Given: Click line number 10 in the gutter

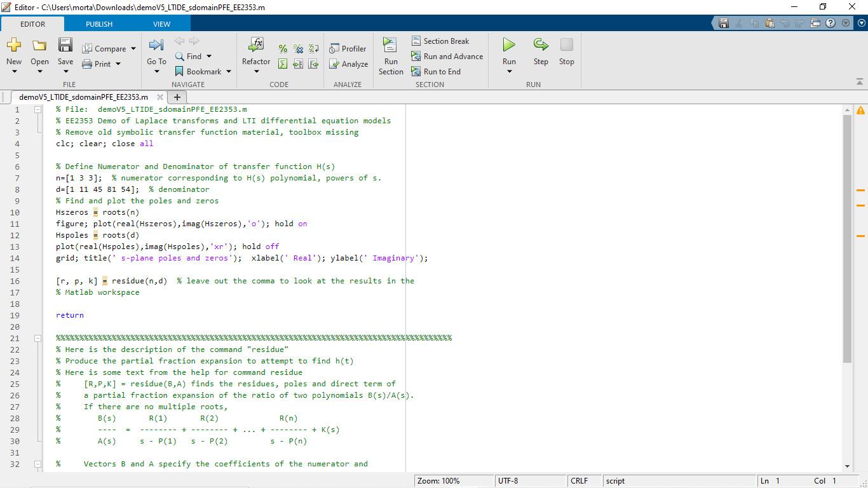Looking at the screenshot, I should click(15, 212).
